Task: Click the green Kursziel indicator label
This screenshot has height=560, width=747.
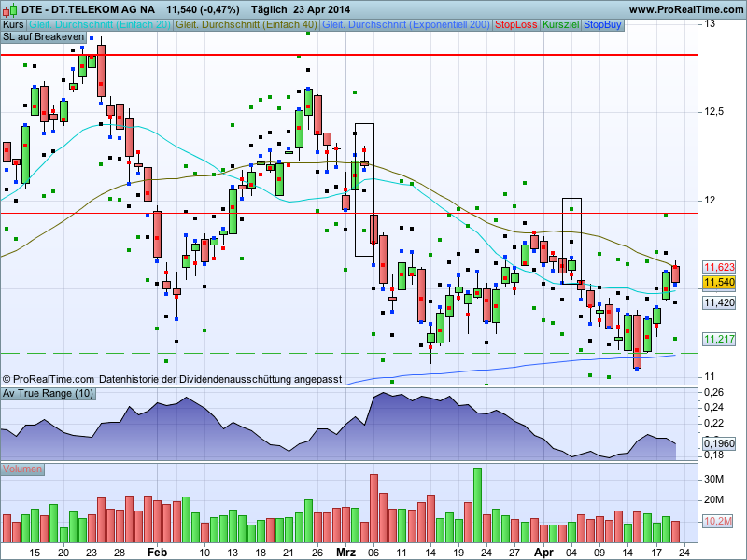Action: [561, 25]
